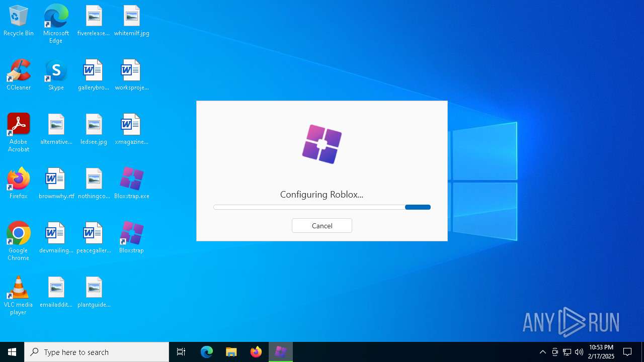Image resolution: width=644 pixels, height=362 pixels.
Task: Select the whitemilf.jpg file icon
Action: (131, 21)
